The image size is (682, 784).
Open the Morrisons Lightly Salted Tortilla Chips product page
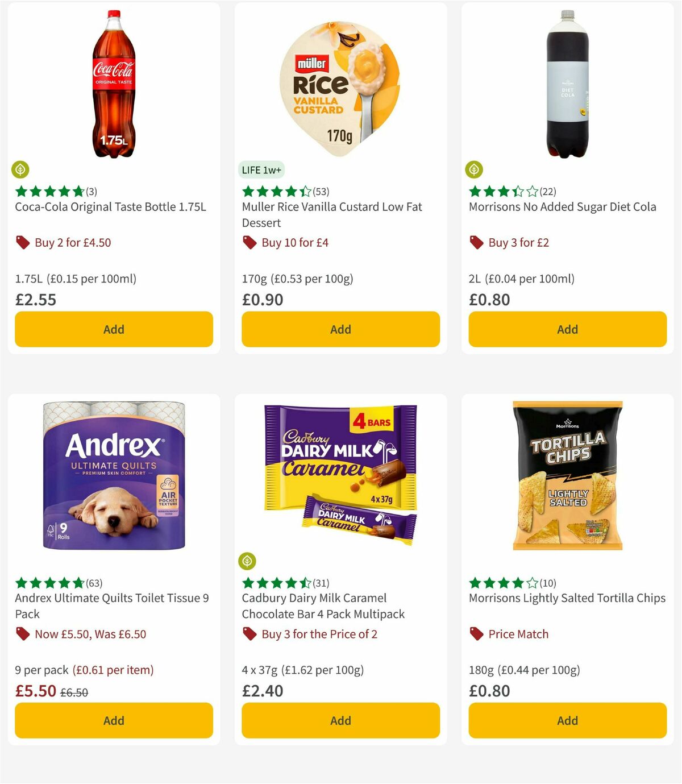click(x=567, y=598)
